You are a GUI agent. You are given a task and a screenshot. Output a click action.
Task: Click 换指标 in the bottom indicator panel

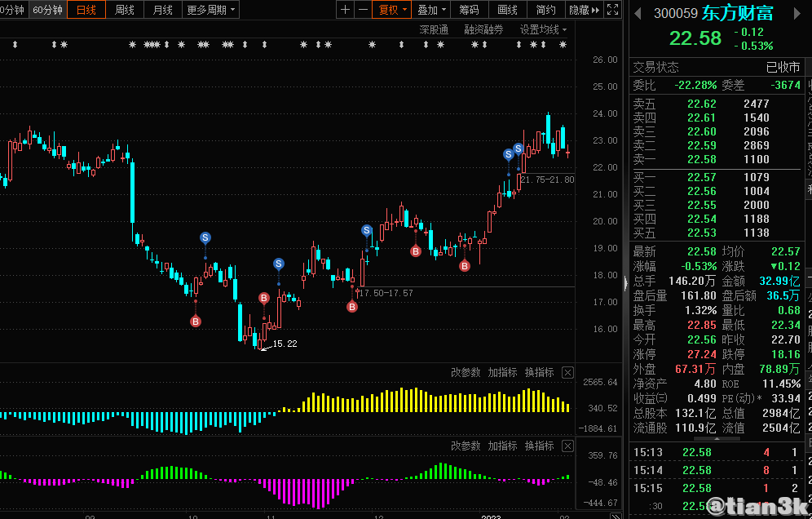tap(539, 446)
